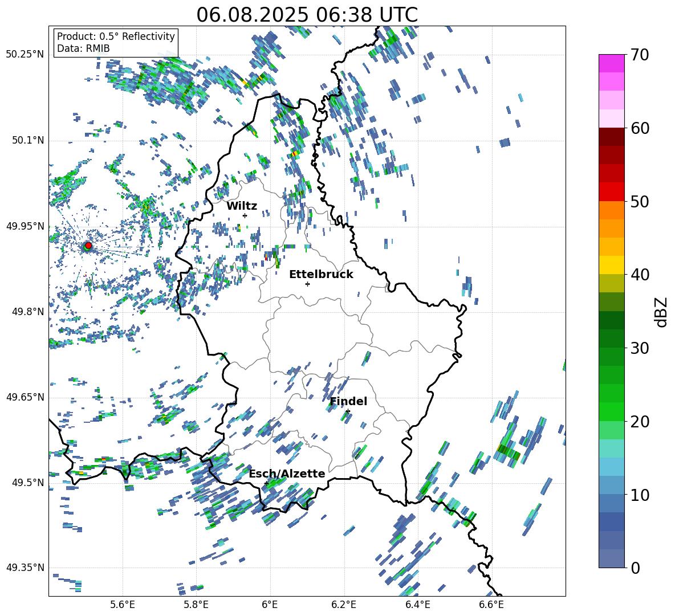Click the 6.2°E longitude label

pos(344,605)
